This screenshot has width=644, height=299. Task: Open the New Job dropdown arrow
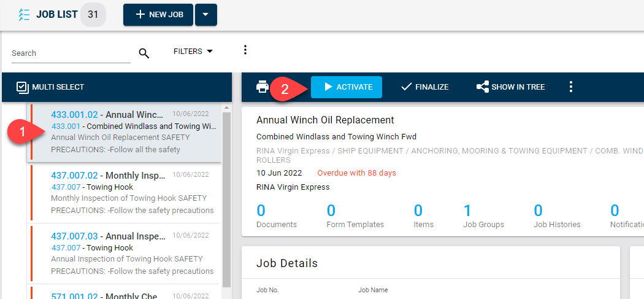coord(205,15)
